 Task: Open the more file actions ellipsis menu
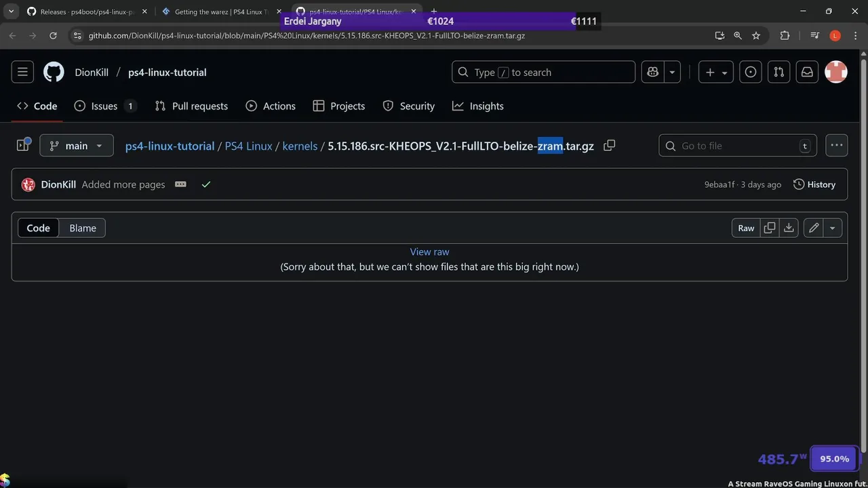pos(836,145)
